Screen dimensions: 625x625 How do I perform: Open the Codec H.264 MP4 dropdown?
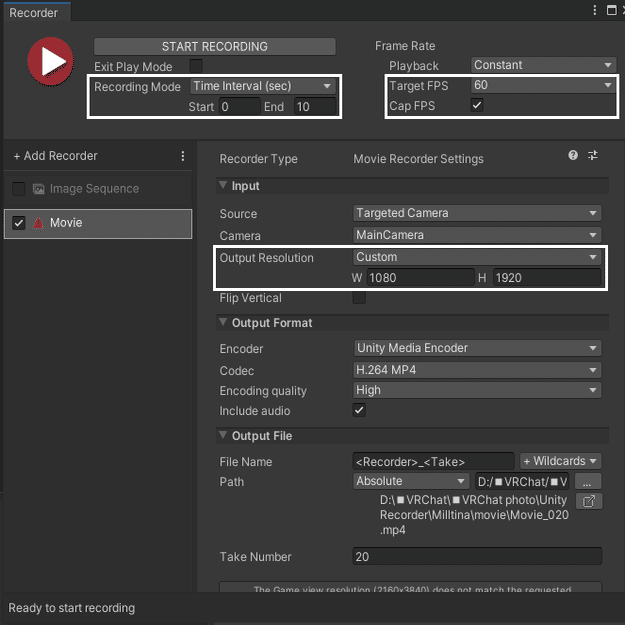(x=477, y=370)
